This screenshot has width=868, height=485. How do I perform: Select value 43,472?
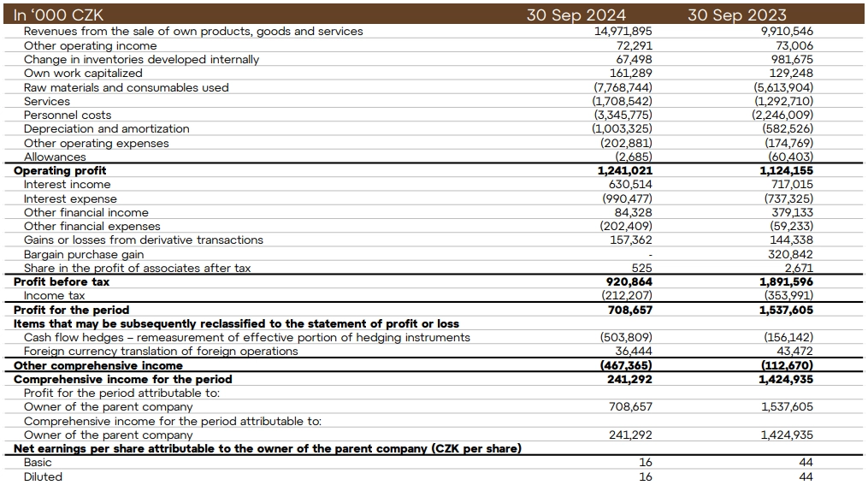pyautogui.click(x=795, y=352)
